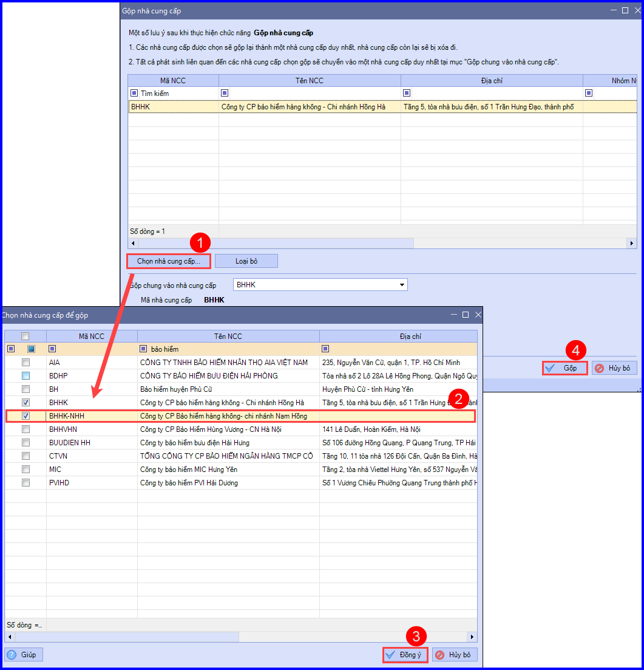Sort by 'Tên NCC' header in Gộp window
The width and height of the screenshot is (644, 670).
pyautogui.click(x=310, y=81)
